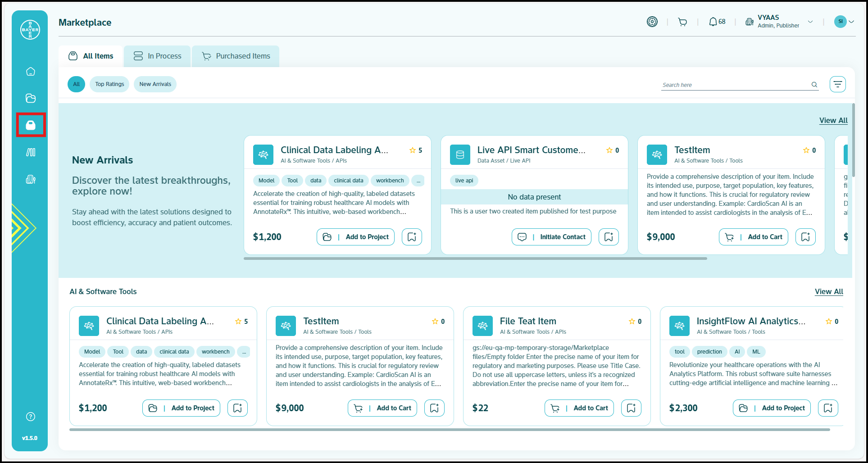Click Initiate Contact on Live API card
The width and height of the screenshot is (868, 463).
(551, 237)
